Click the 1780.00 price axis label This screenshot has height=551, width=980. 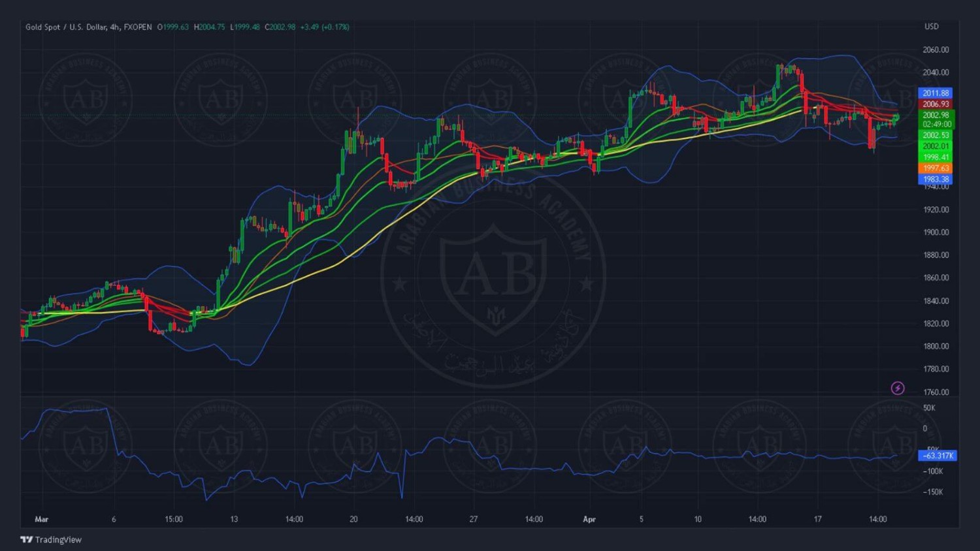point(936,370)
